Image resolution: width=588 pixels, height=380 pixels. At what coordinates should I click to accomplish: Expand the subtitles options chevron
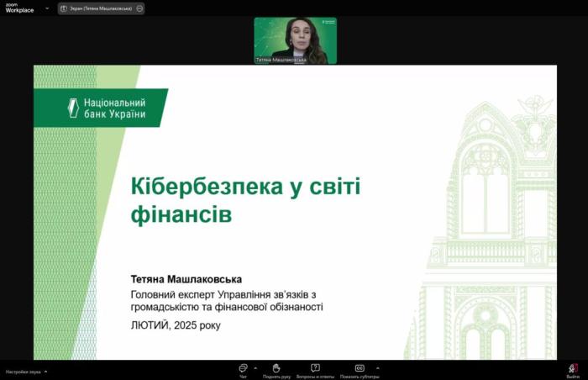[x=377, y=367]
